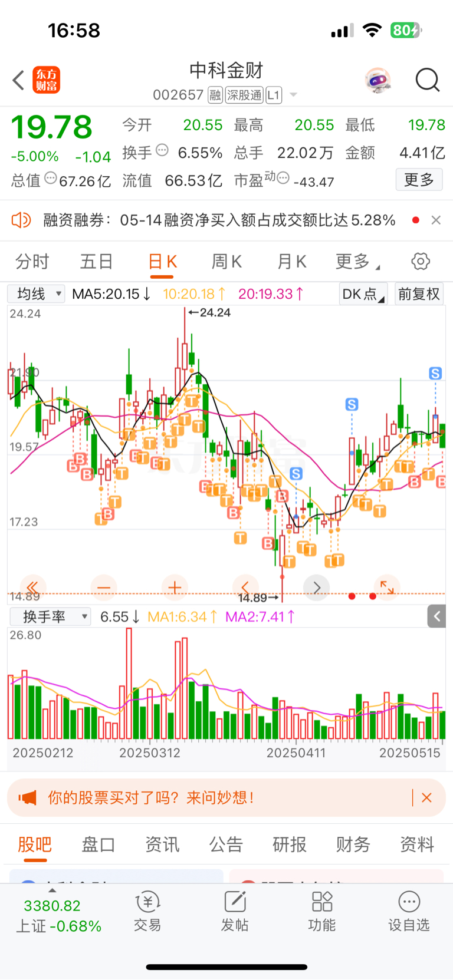Switch to 财务 tab
Image resolution: width=453 pixels, height=980 pixels.
[353, 844]
